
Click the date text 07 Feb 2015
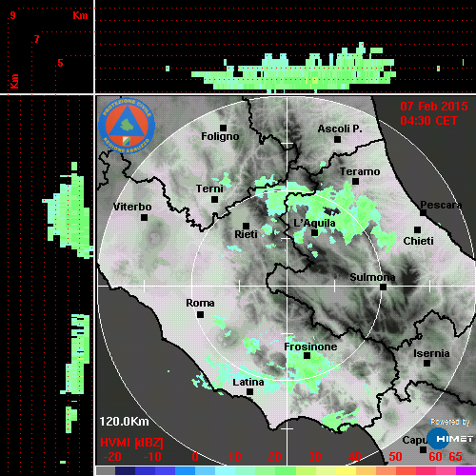(434, 107)
